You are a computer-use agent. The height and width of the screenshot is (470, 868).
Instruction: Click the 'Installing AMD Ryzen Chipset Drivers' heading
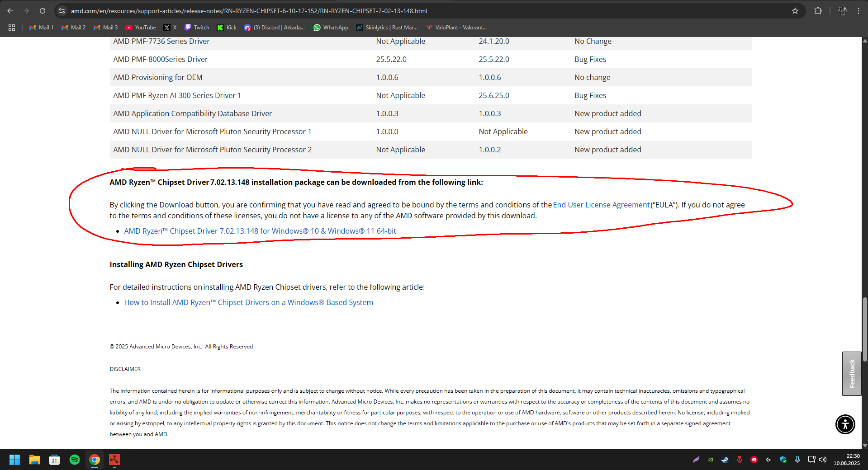(x=176, y=264)
